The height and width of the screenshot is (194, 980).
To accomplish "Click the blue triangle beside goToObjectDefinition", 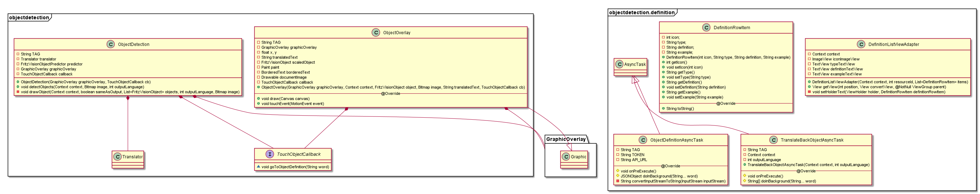I will click(258, 167).
